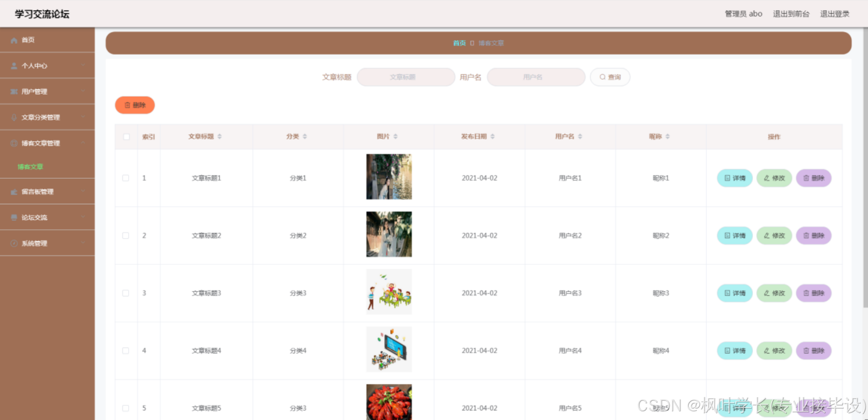Screen dimensions: 868x420
Task: Click the icon beside 论坛交流
Action: click(x=14, y=218)
